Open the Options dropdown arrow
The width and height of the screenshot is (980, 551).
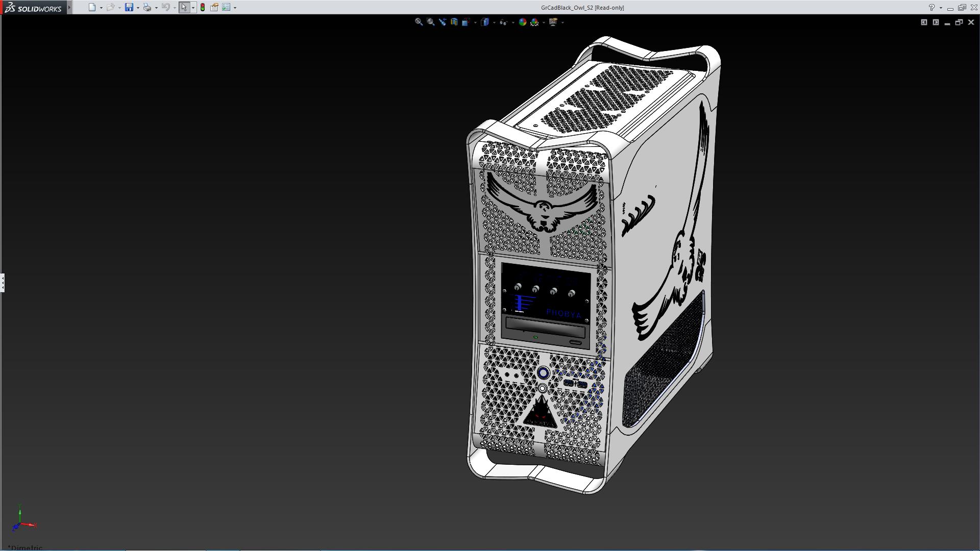coord(235,8)
